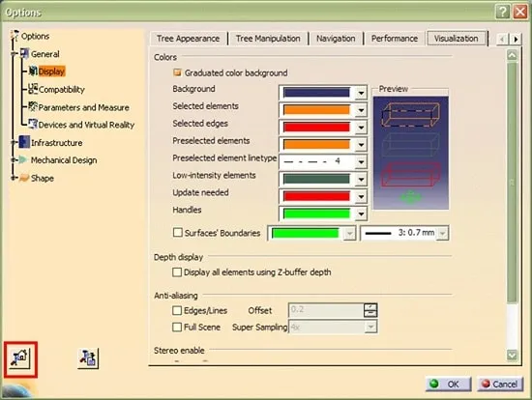
Task: Click the Background dark blue color swatch
Action: tap(316, 93)
